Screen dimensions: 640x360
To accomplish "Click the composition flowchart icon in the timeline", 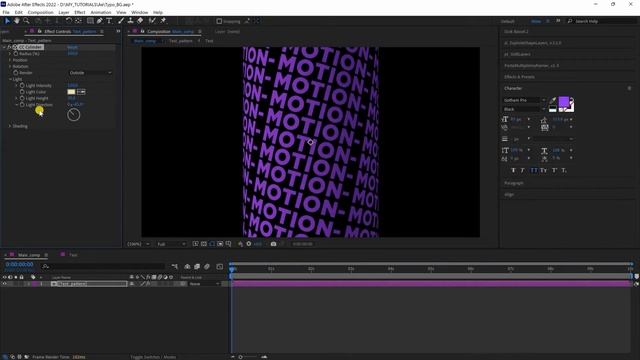I will point(175,267).
